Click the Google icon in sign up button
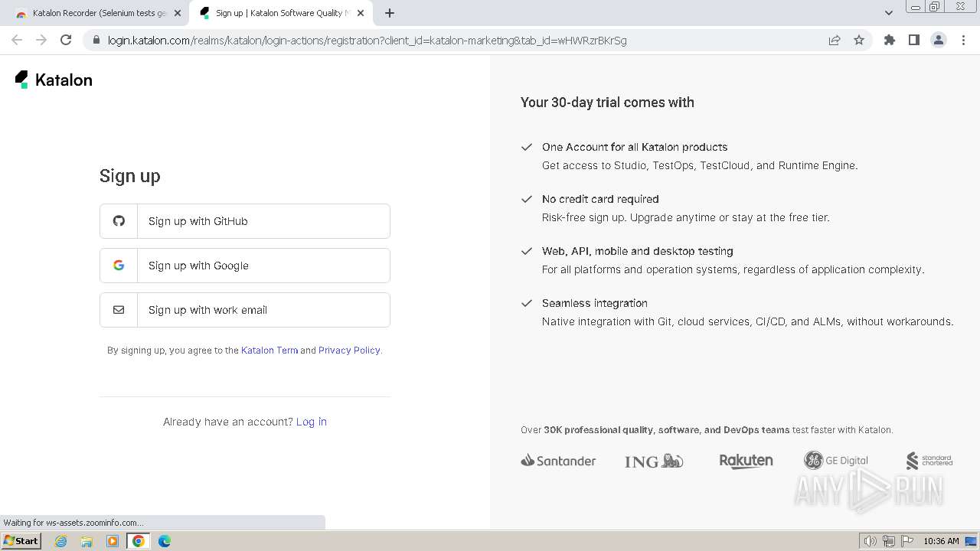This screenshot has width=980, height=551. (x=119, y=266)
